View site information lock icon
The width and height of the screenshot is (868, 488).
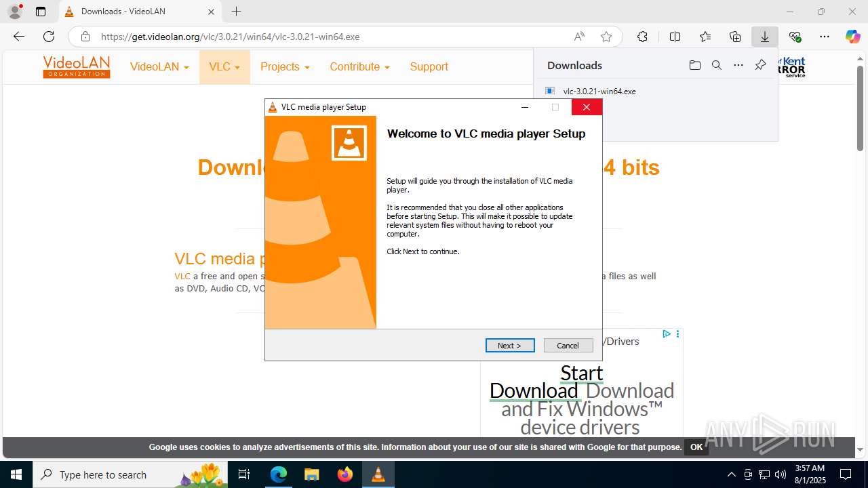(85, 37)
